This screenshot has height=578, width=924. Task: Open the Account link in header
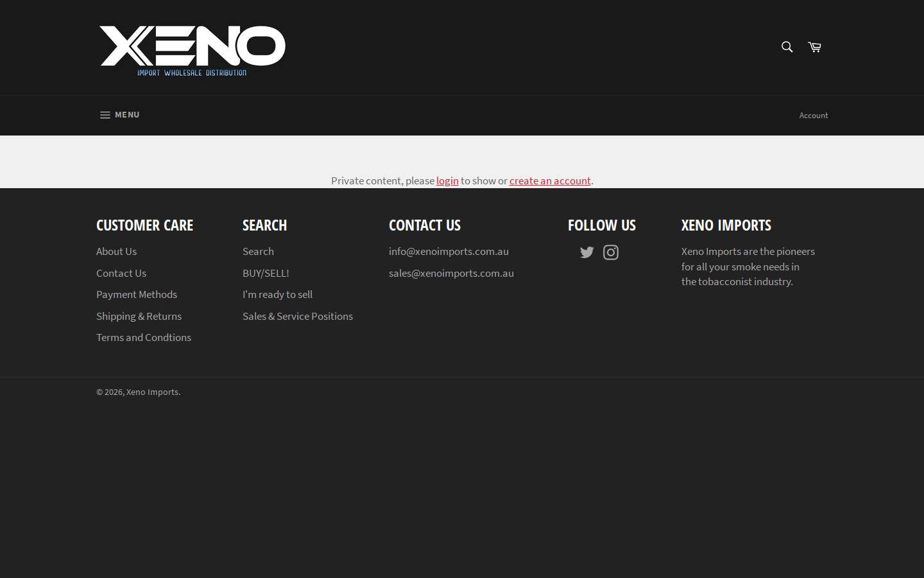click(814, 116)
